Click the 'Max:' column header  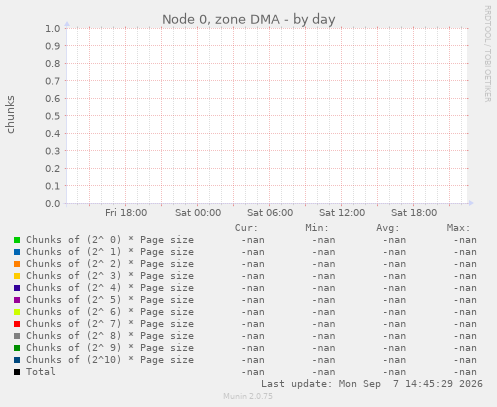tap(458, 228)
